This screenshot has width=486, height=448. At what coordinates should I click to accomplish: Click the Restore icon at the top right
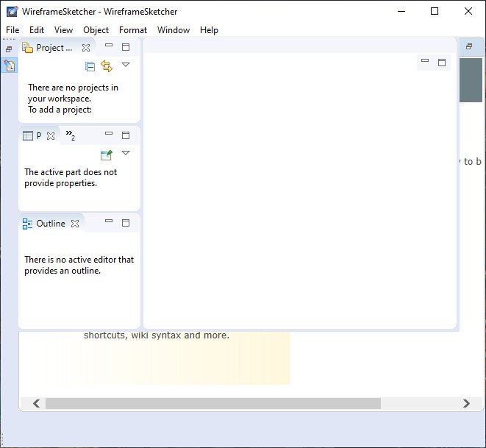469,46
